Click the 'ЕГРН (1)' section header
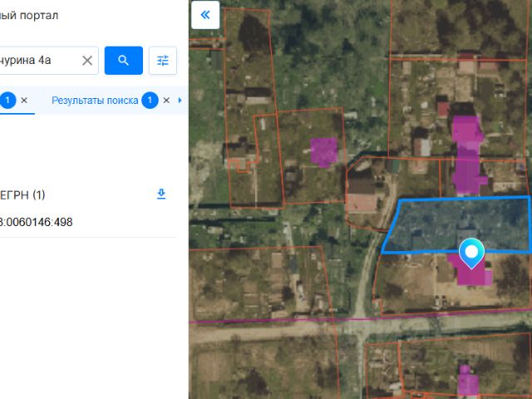The image size is (532, 399). pyautogui.click(x=22, y=195)
